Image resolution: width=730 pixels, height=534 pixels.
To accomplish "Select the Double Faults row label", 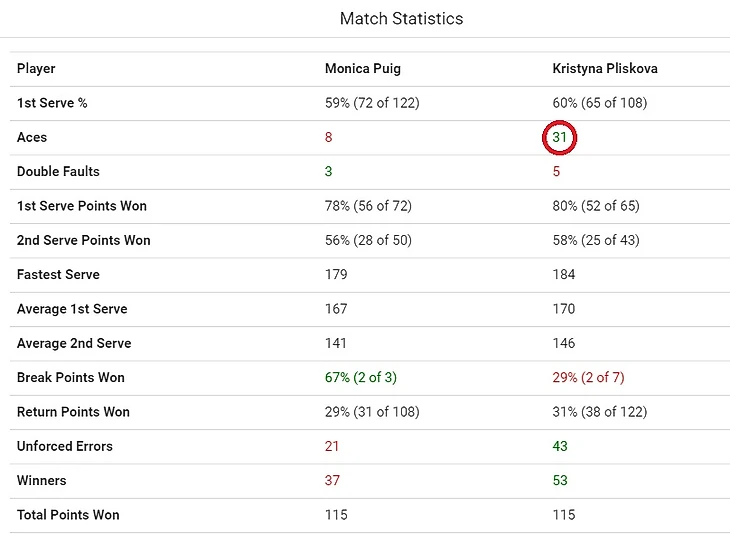I will click(x=58, y=172).
